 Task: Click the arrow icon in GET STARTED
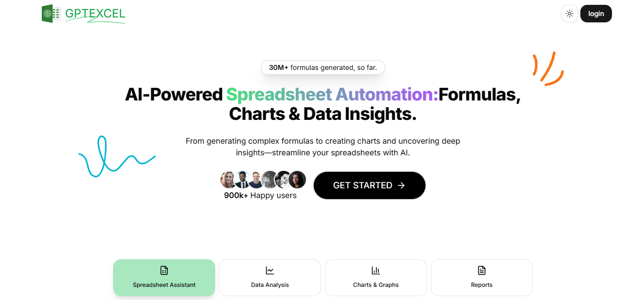tap(401, 185)
